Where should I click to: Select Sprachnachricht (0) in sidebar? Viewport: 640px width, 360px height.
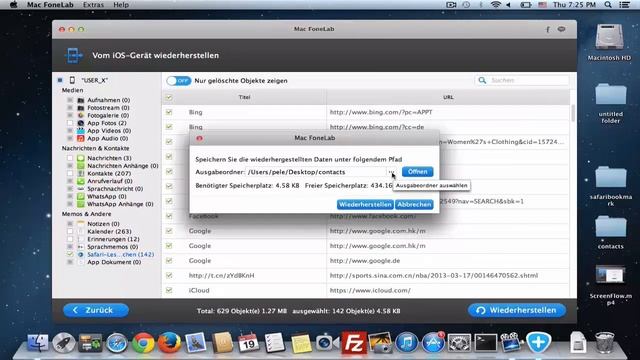click(x=115, y=189)
